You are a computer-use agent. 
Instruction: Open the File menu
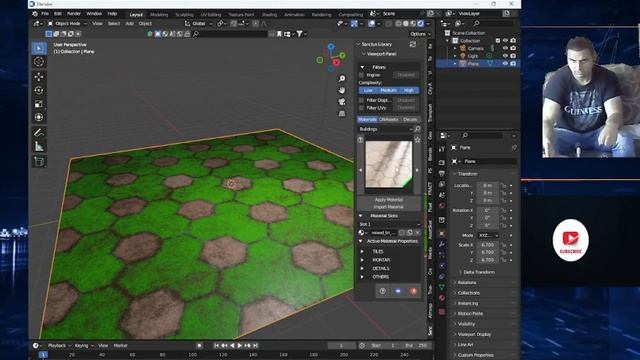[45, 14]
